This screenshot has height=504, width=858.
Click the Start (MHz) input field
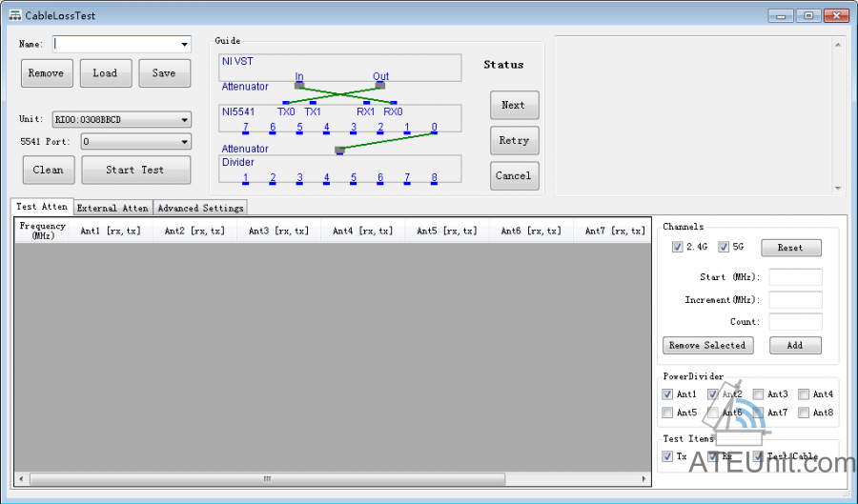click(x=795, y=277)
